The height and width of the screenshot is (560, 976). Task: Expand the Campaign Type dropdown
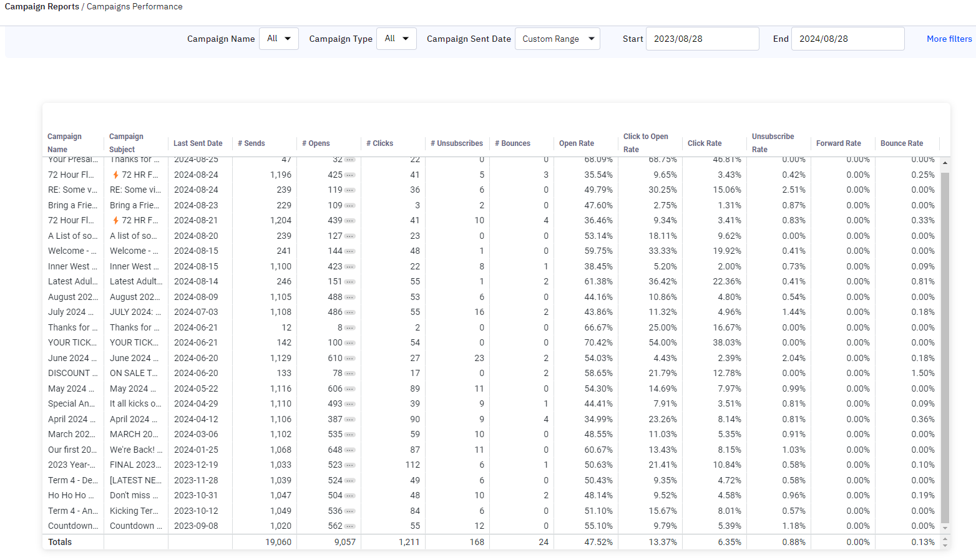396,39
